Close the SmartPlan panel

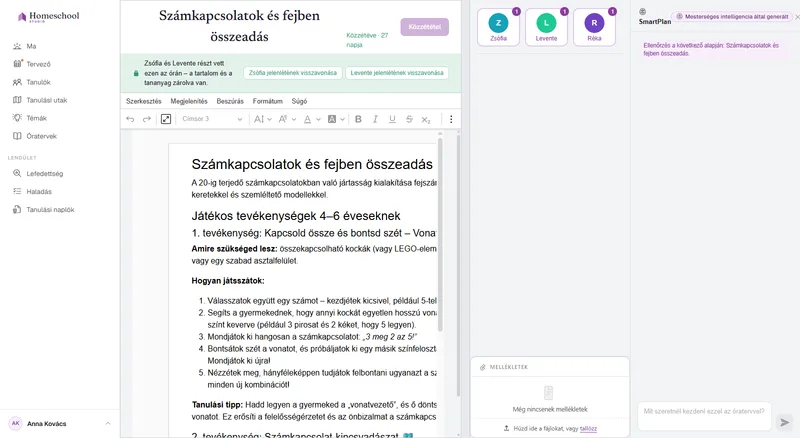797,17
